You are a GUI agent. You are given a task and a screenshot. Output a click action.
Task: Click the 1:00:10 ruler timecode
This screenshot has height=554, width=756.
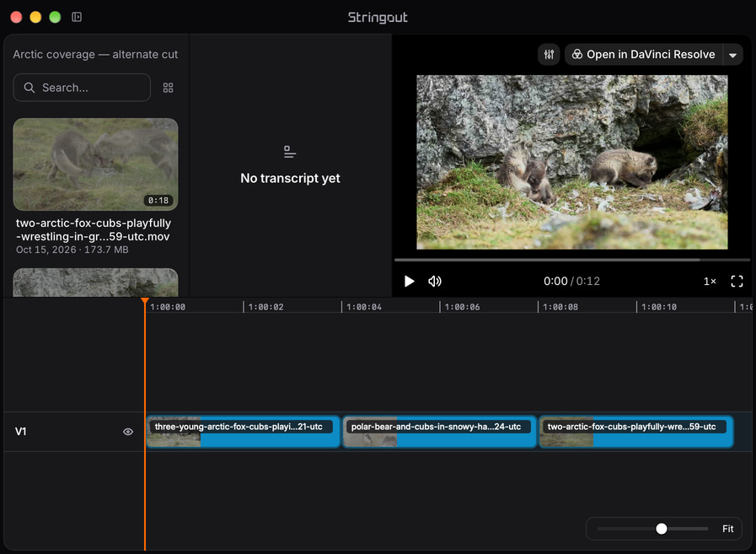click(658, 307)
